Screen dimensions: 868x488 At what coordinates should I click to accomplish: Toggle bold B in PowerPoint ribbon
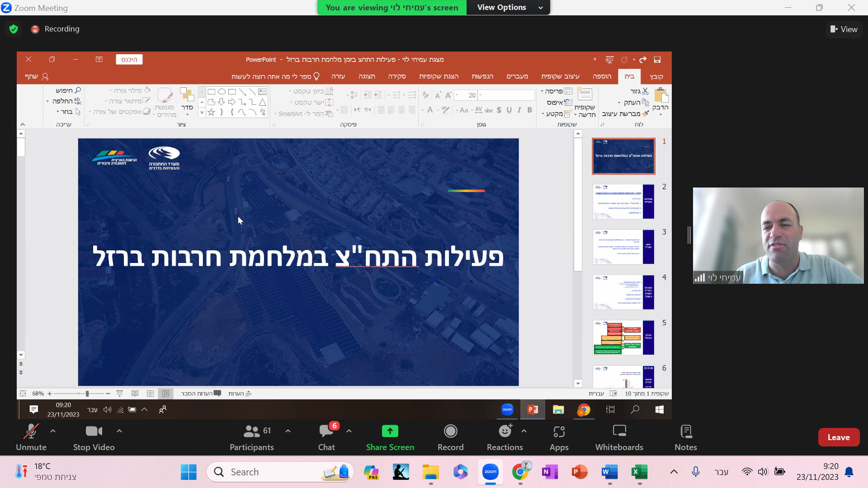coord(529,110)
